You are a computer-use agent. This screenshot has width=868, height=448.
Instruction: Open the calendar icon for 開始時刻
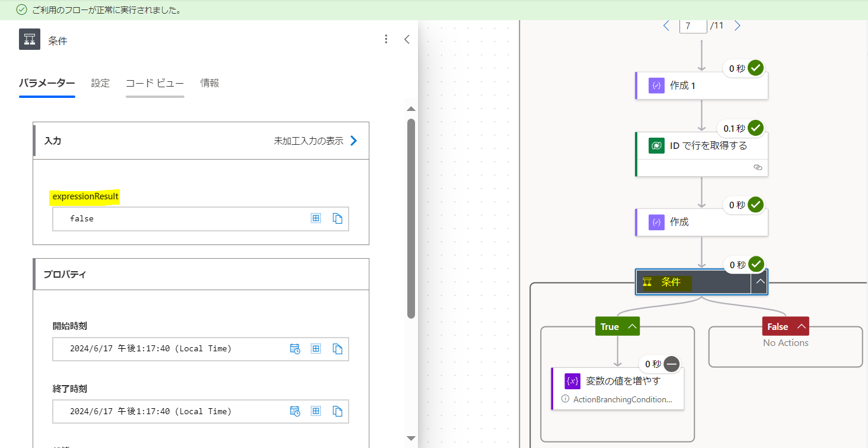295,348
